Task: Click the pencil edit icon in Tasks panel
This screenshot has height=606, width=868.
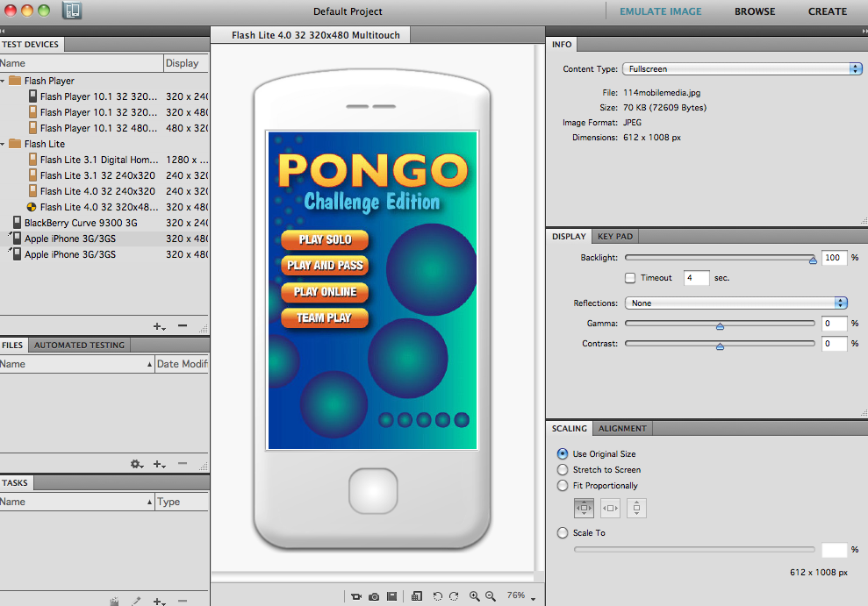Action: pos(136,601)
